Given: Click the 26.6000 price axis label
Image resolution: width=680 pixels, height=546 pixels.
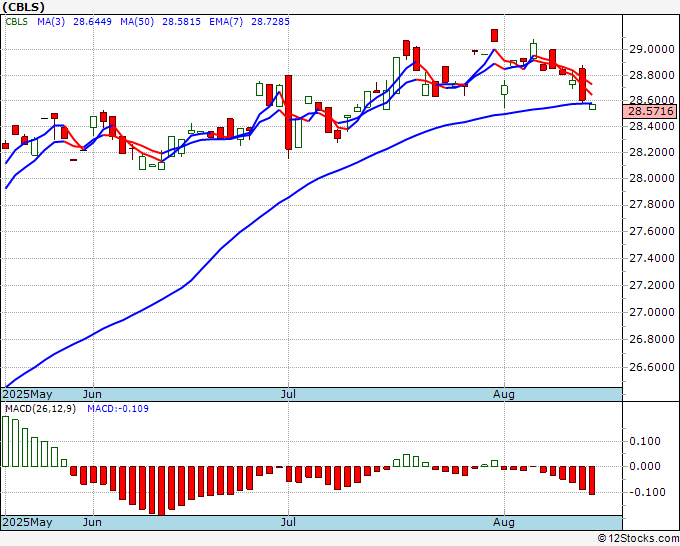Looking at the screenshot, I should (651, 367).
